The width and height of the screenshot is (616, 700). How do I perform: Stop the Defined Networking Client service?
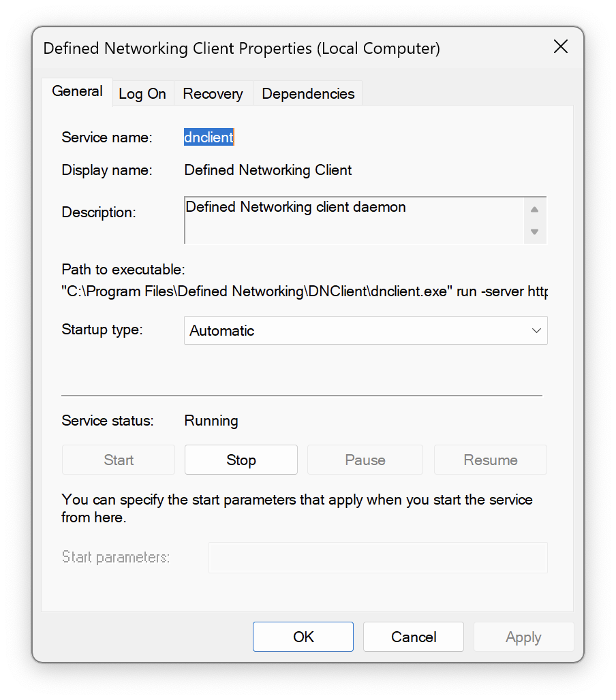click(x=241, y=460)
